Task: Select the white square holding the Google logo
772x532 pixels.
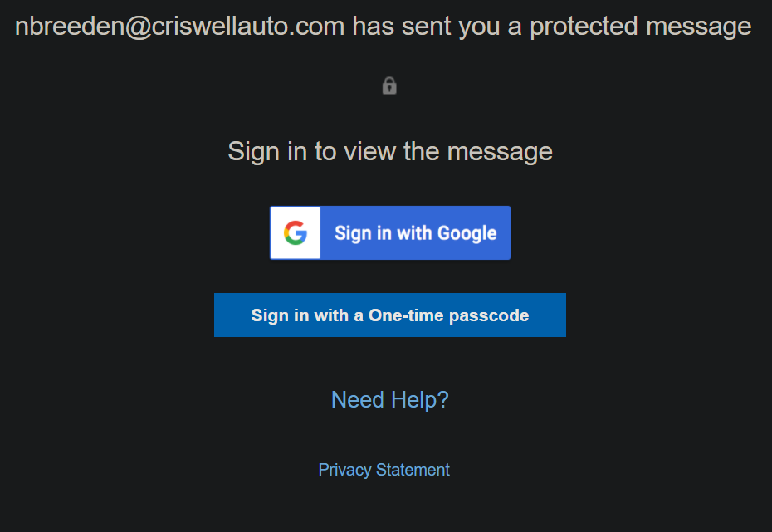Action: tap(296, 232)
